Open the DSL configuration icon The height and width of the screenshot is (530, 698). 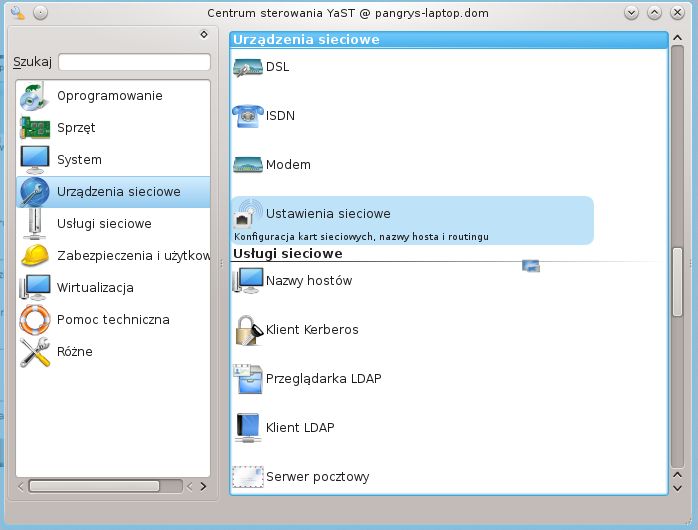pos(248,67)
